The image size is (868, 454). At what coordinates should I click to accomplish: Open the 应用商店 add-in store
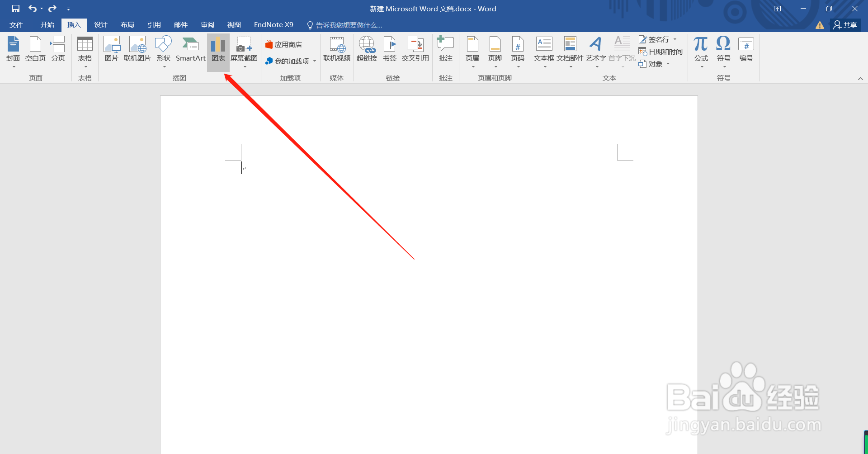click(x=284, y=44)
